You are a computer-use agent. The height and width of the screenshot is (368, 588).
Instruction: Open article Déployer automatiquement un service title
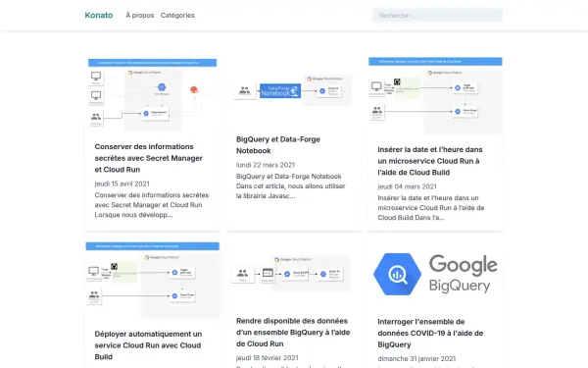pyautogui.click(x=148, y=345)
